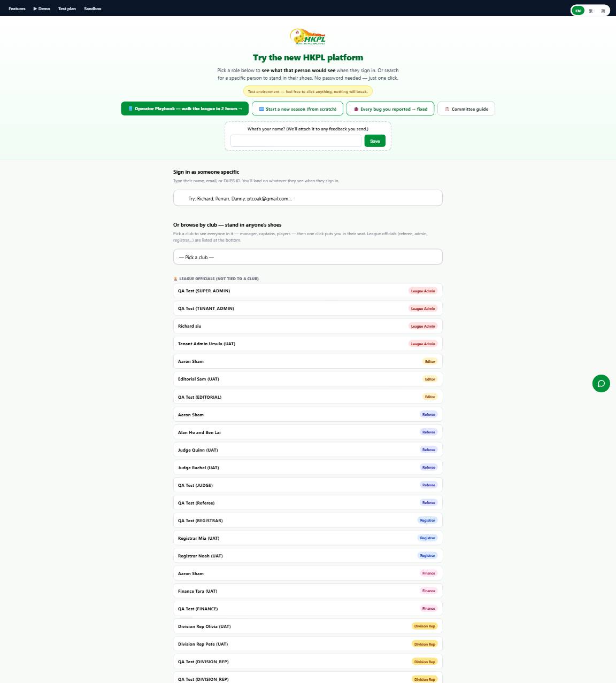Go to Test plan in top nav
Screen dimensions: 616x683
point(67,9)
